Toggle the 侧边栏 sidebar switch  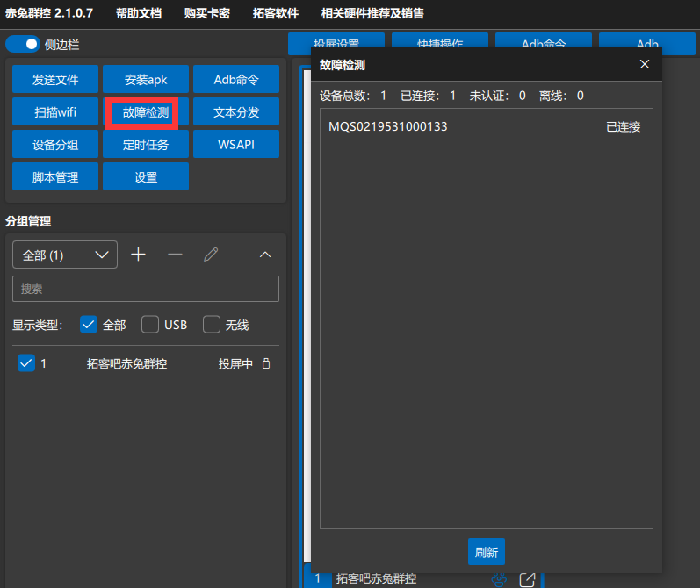22,44
